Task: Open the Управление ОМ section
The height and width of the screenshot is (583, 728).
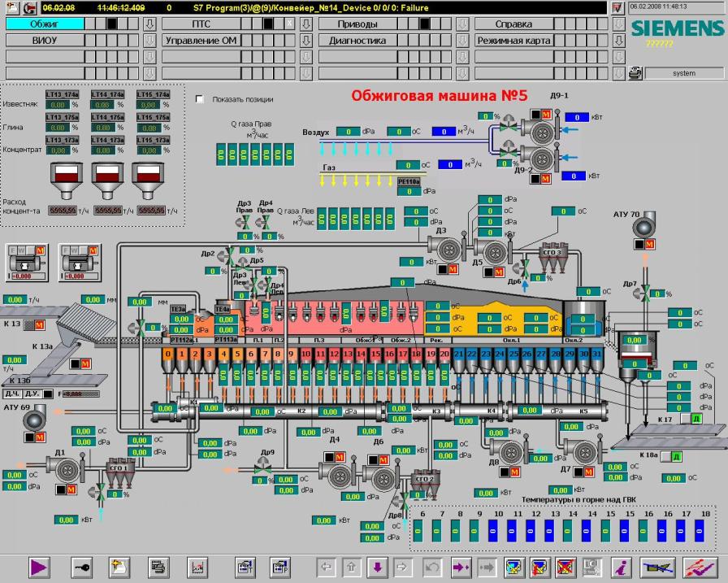Action: tap(201, 41)
